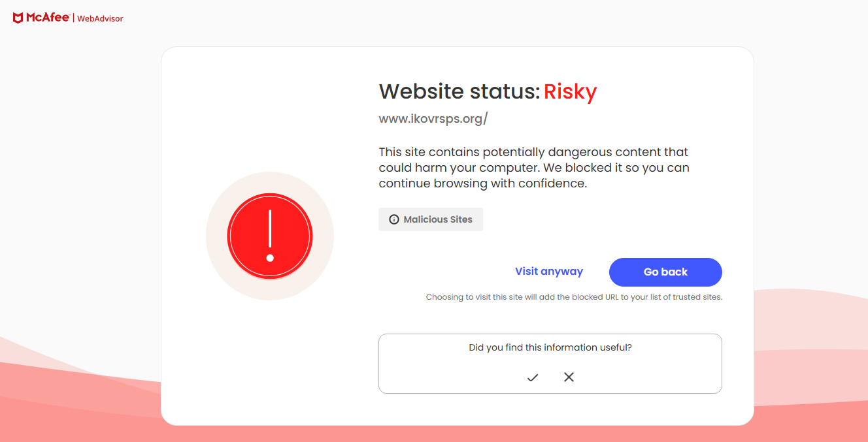
Task: Click the McAfee wordmark text
Action: tap(48, 18)
